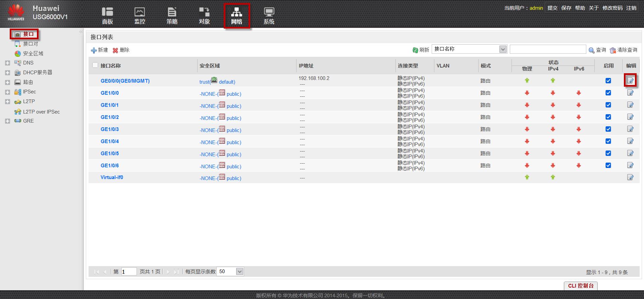
Task: Edit Virtual-if0 interface via pencil icon
Action: tap(630, 177)
